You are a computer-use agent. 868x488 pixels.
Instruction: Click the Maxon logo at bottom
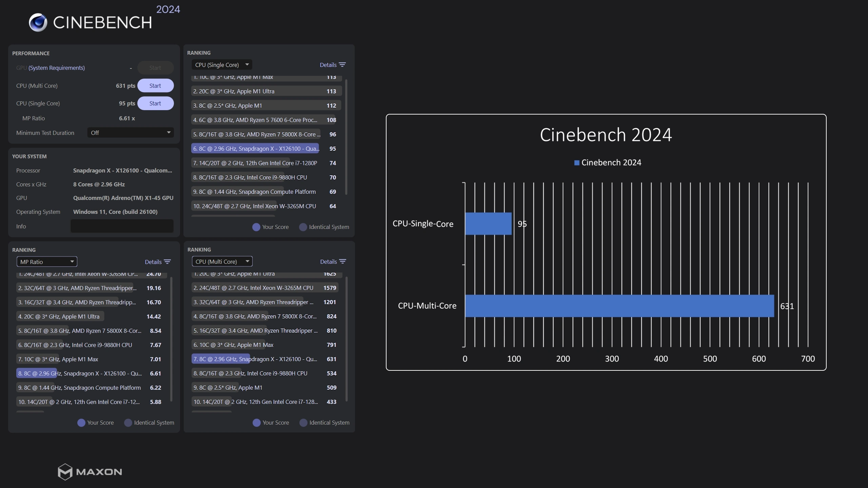pyautogui.click(x=90, y=472)
